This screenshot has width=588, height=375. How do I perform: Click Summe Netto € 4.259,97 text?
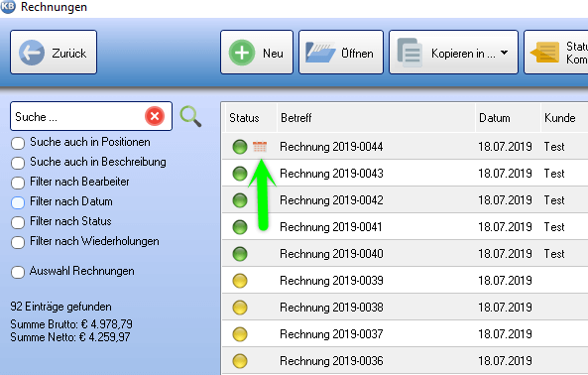tap(70, 337)
